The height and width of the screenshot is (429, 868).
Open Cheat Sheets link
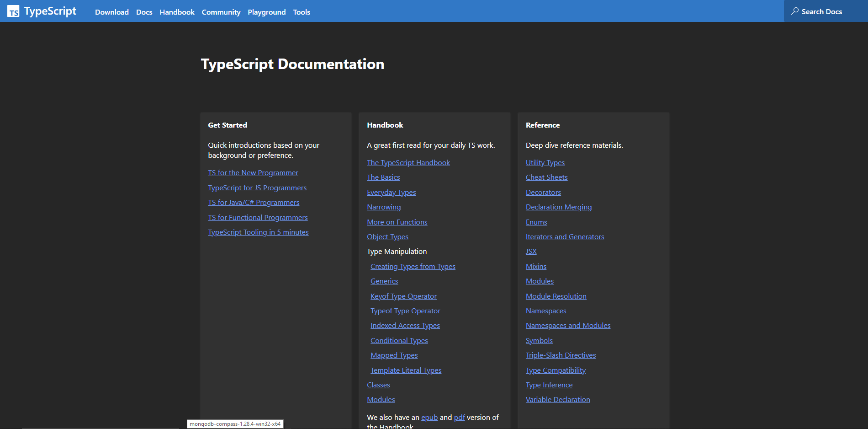coord(547,177)
